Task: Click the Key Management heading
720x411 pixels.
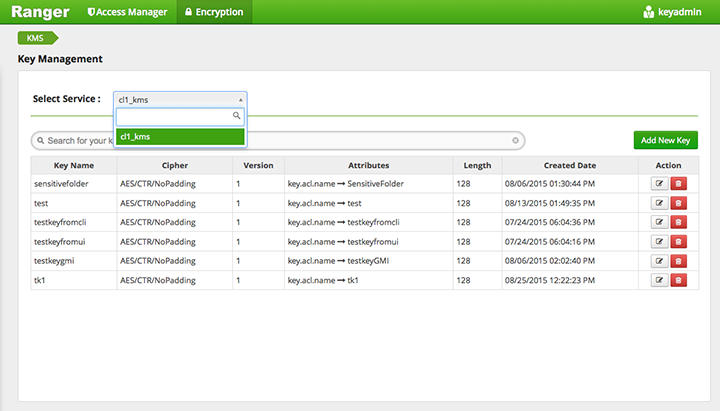Action: [60, 59]
